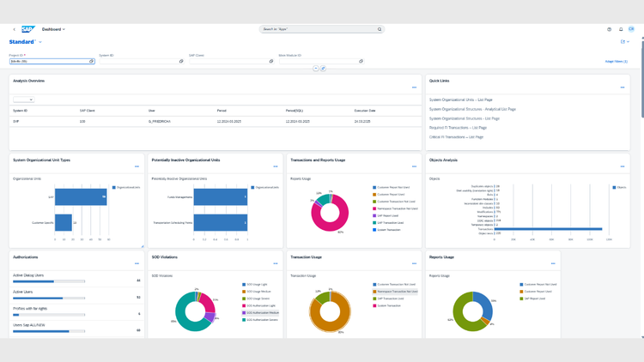Click the page vertical scrollbar
Screen dimensions: 644x362
click(x=642, y=78)
